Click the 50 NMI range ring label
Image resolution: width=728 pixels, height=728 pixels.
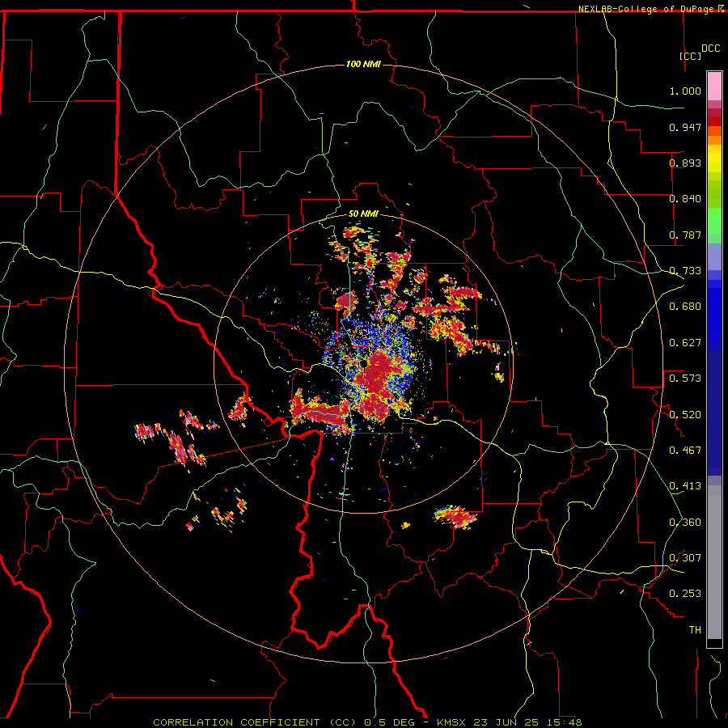point(363,214)
